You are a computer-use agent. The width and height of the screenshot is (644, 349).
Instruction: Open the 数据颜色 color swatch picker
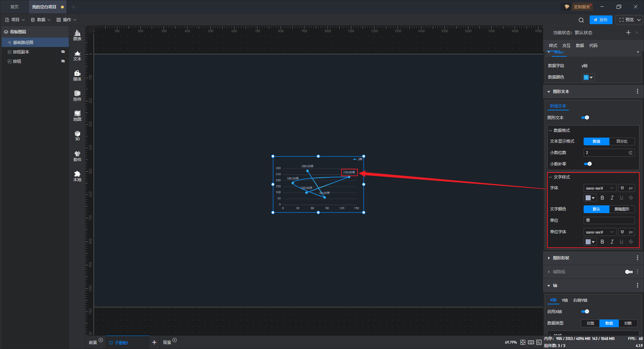[x=588, y=78]
